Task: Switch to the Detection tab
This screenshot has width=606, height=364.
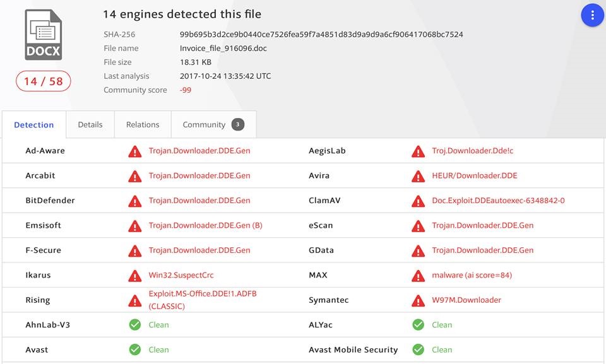Action: click(x=34, y=124)
